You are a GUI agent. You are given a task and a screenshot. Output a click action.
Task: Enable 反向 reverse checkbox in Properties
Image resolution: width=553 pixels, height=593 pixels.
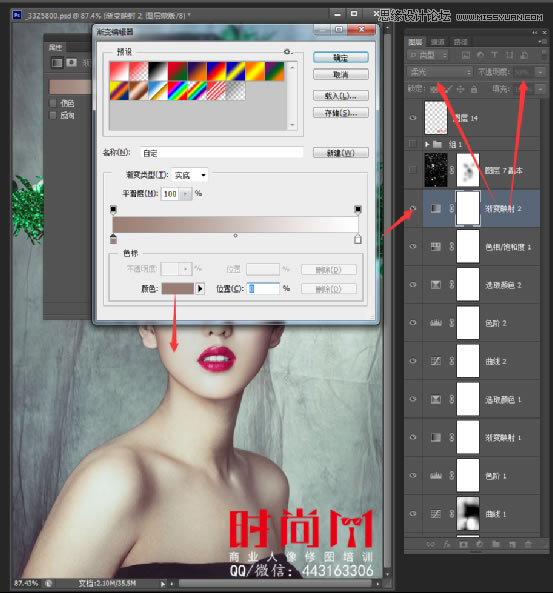53,115
